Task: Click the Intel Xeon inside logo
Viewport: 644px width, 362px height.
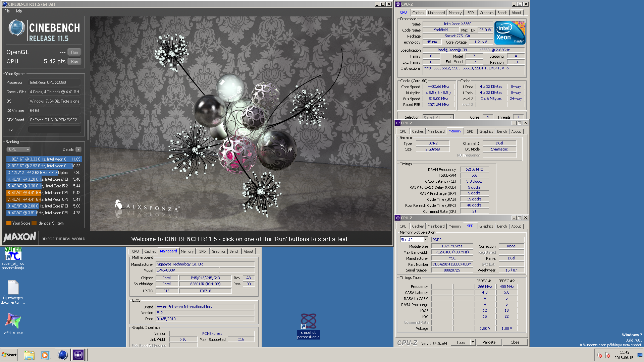Action: coord(509,33)
